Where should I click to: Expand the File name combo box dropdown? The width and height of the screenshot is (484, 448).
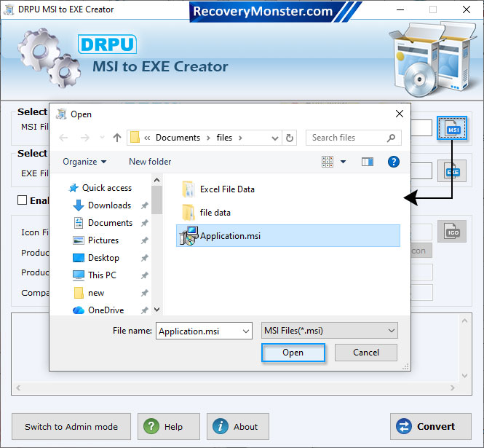245,331
